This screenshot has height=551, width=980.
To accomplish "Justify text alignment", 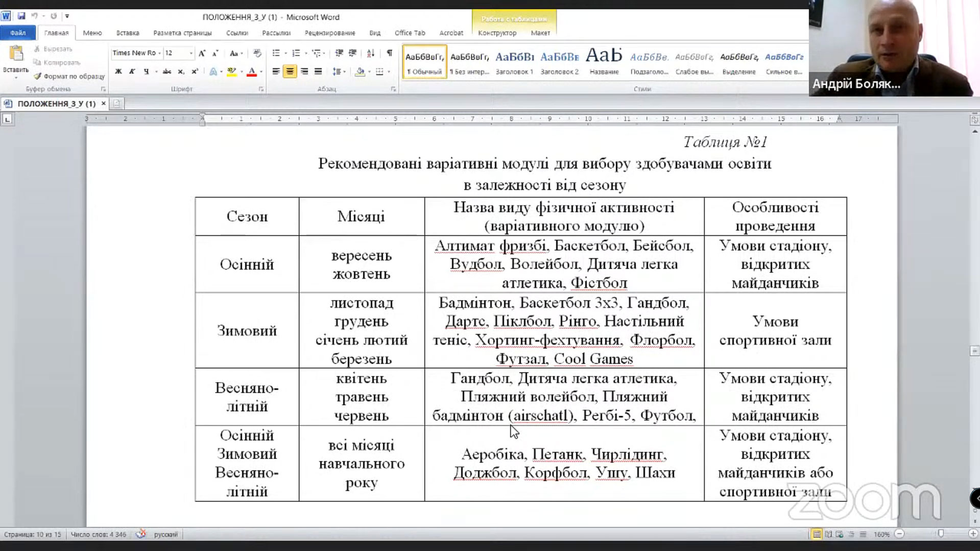I will click(x=318, y=71).
